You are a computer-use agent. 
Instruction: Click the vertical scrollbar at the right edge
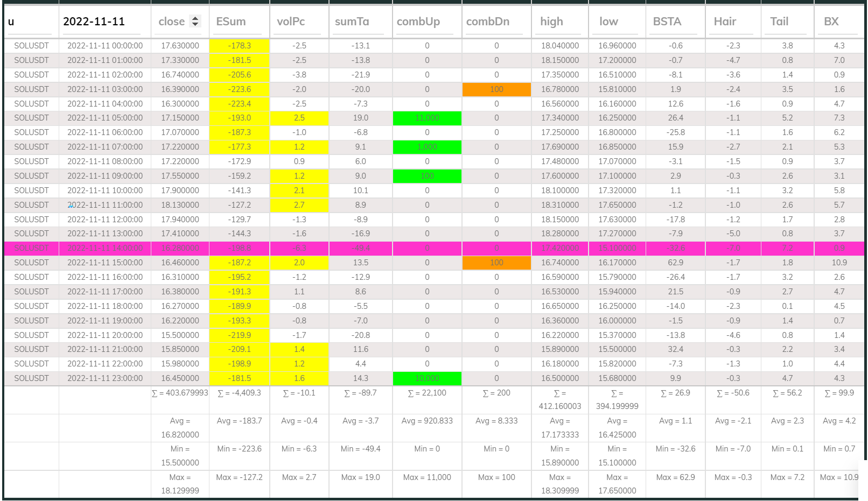(x=864, y=215)
